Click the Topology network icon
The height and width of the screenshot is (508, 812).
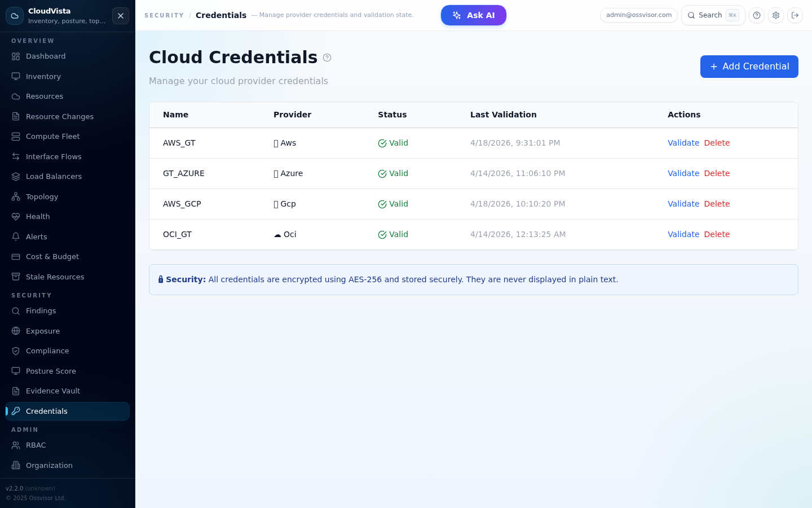(16, 196)
